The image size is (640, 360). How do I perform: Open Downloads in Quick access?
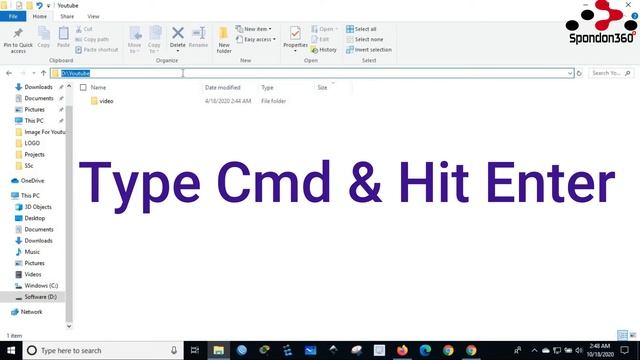(x=38, y=87)
